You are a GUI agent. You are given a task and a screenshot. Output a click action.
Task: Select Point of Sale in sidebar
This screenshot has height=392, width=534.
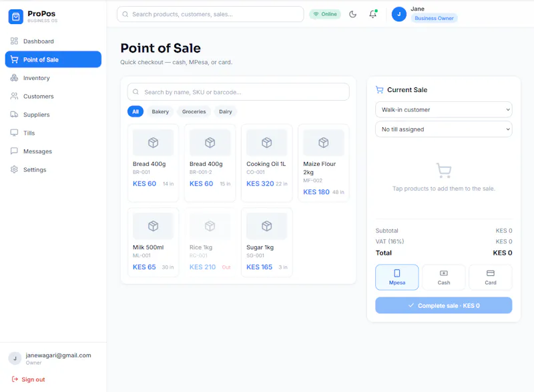coord(53,59)
